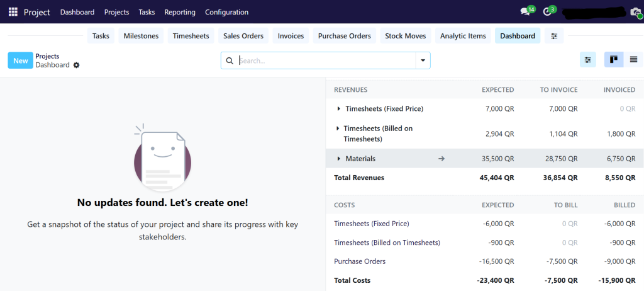Click the arrow icon on Materials row

[441, 159]
